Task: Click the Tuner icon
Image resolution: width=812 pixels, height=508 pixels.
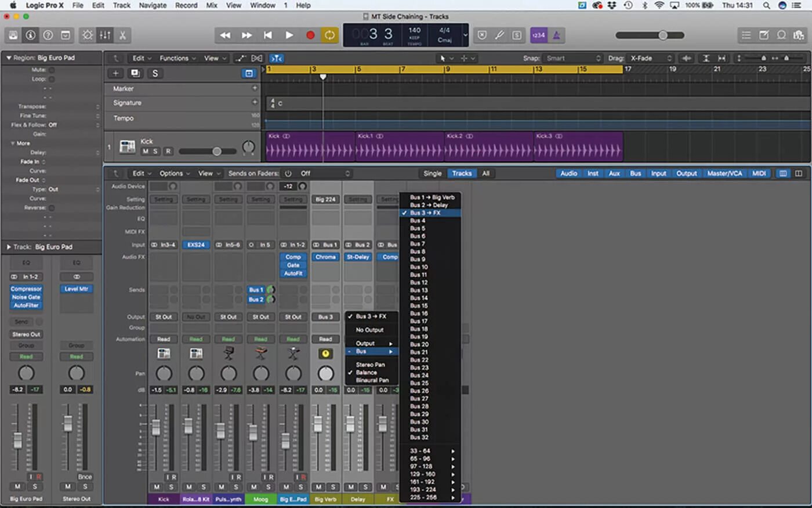Action: [499, 35]
